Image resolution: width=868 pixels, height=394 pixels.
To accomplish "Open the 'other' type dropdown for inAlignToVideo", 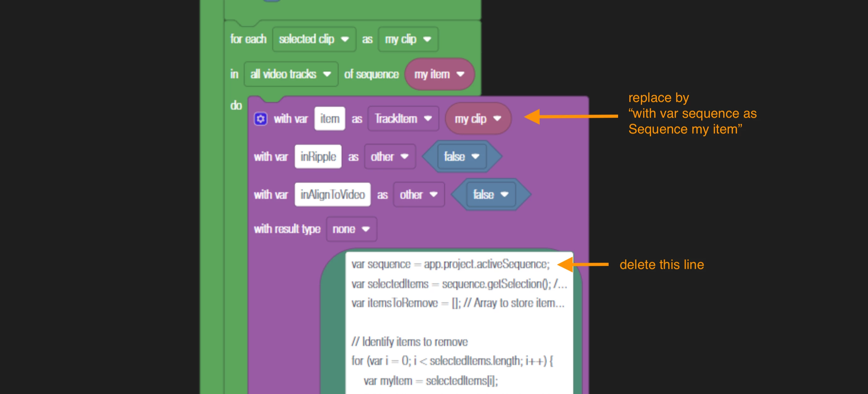I will coord(419,194).
